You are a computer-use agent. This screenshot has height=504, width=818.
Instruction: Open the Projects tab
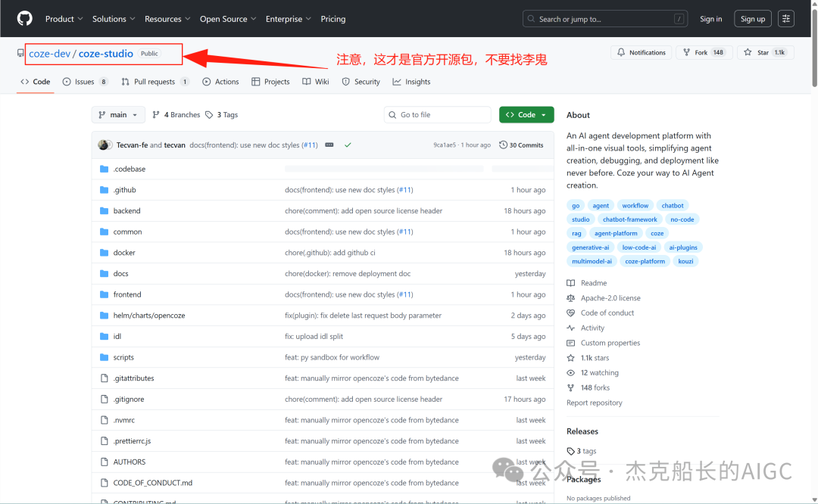270,82
